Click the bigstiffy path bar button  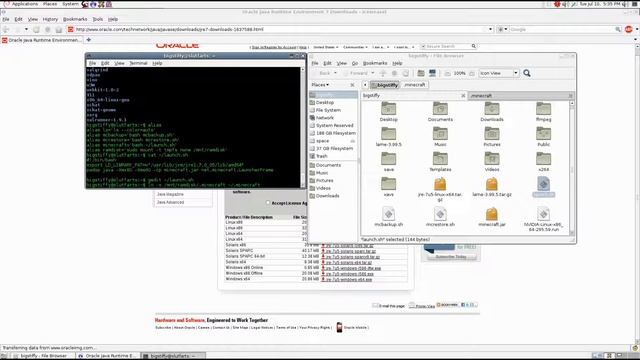pyautogui.click(x=384, y=85)
